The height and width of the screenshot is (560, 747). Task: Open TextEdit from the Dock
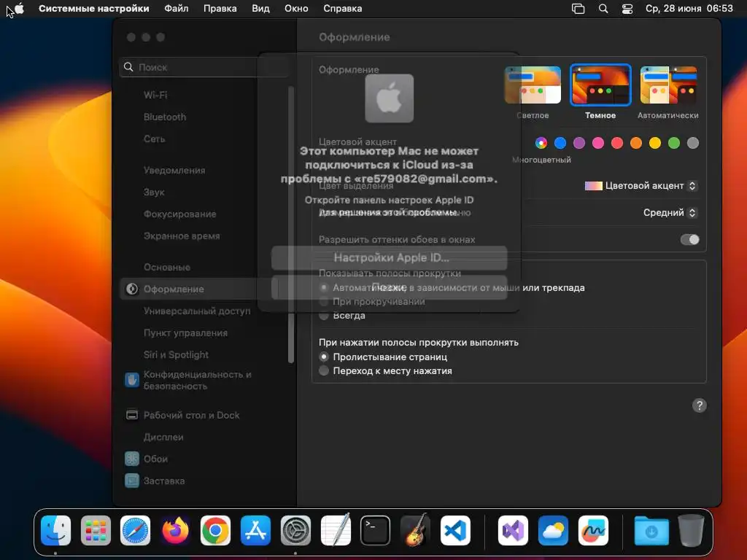point(336,530)
